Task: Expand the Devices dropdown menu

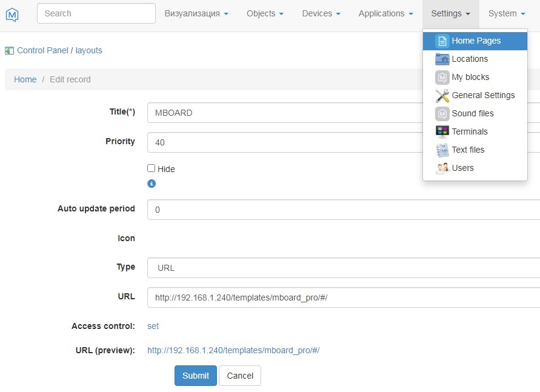Action: [321, 14]
